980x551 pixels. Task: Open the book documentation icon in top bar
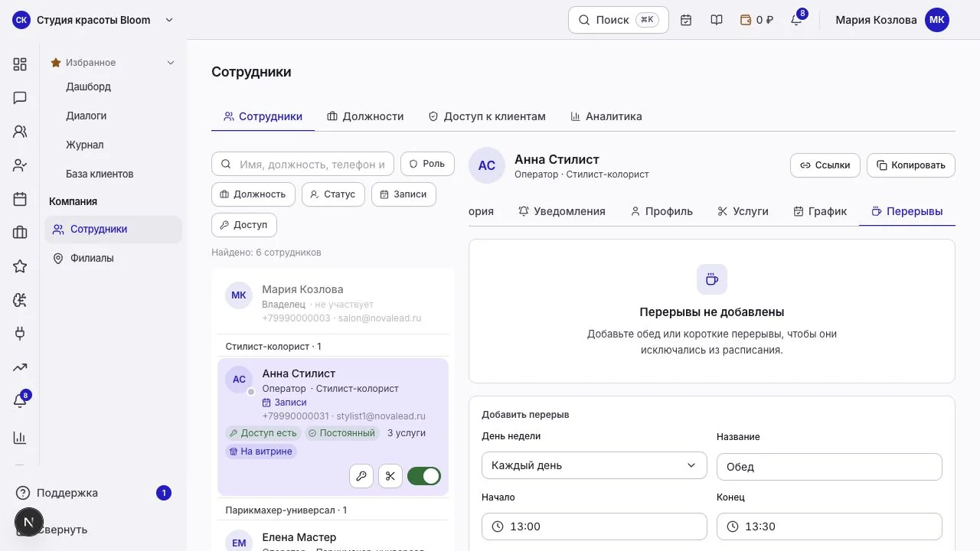717,20
